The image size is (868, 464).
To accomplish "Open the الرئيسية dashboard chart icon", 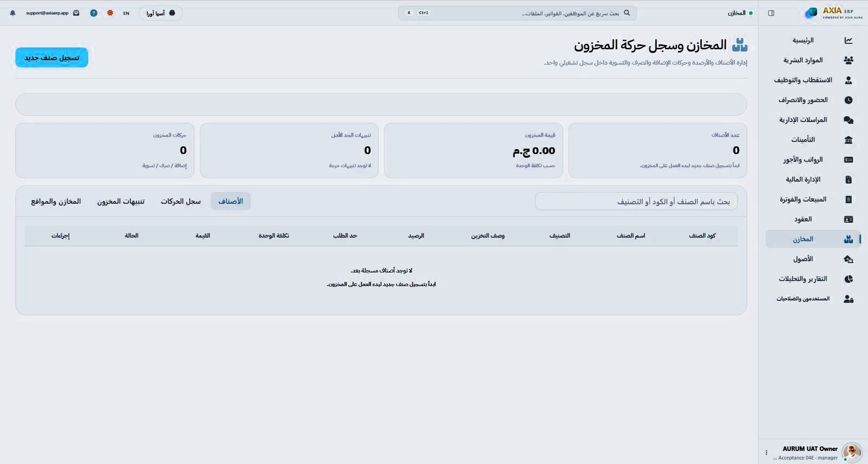I will click(x=848, y=41).
